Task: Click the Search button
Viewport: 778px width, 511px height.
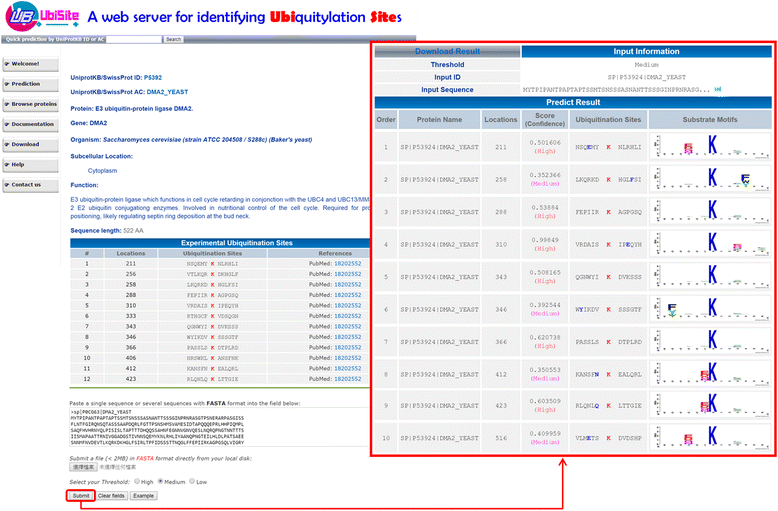Action: click(173, 39)
